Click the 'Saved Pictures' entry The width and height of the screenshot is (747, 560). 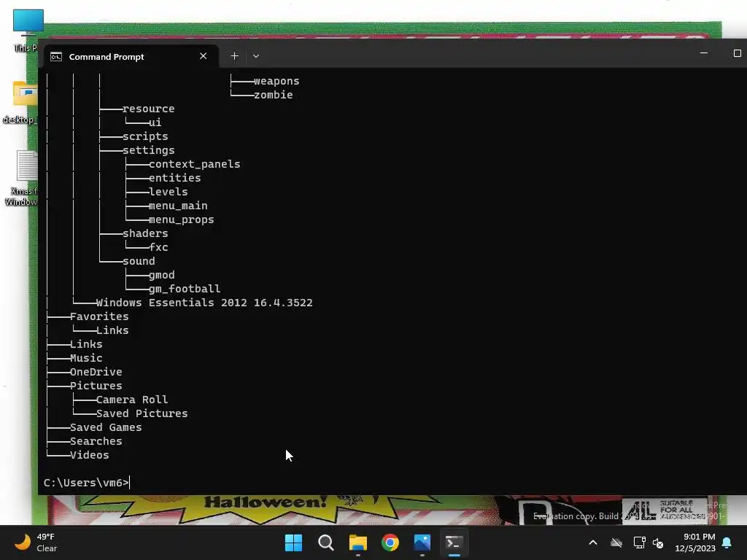[x=142, y=413]
